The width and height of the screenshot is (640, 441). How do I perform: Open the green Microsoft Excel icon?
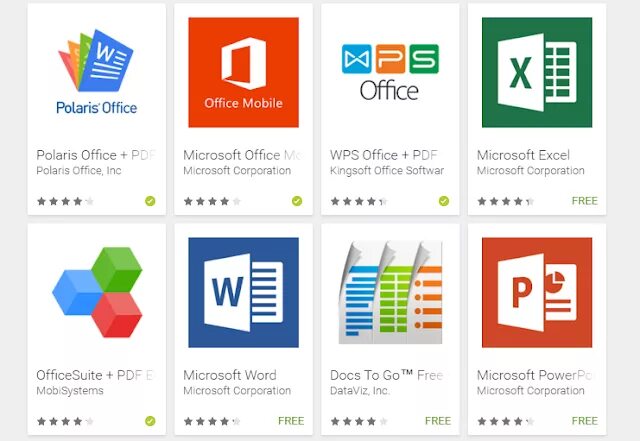point(537,72)
